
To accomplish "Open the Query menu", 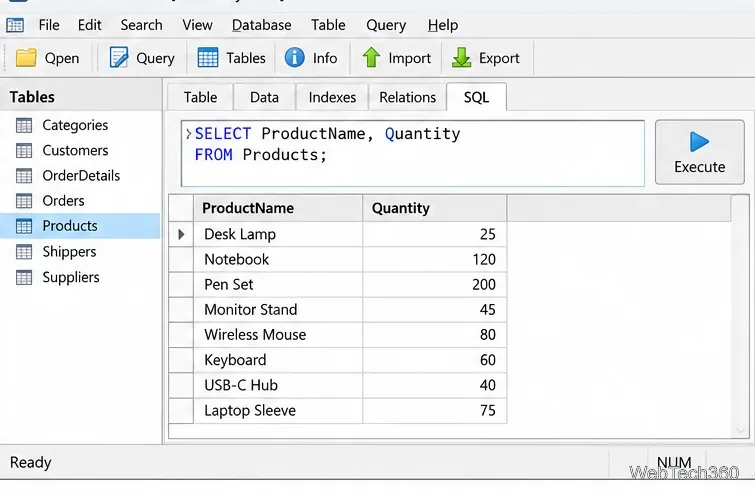I will [386, 25].
